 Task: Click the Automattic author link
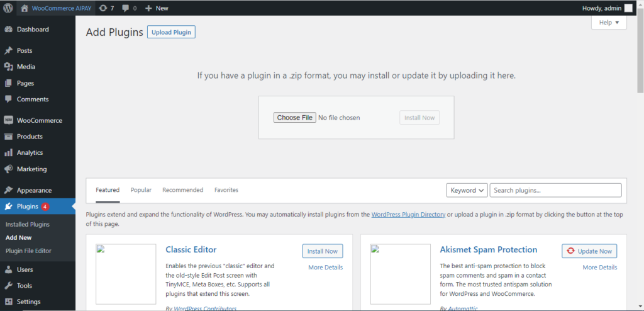click(x=463, y=308)
